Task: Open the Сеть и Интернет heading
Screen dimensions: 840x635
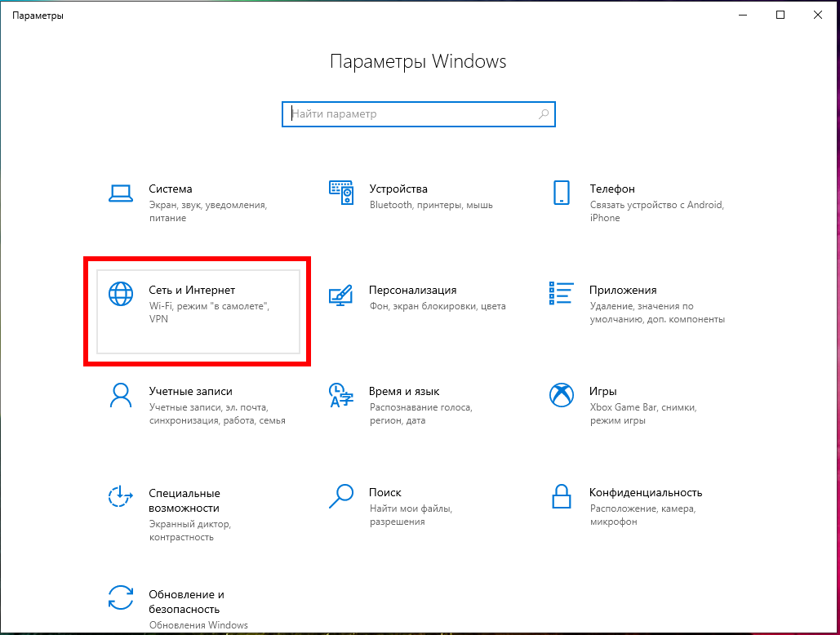Action: (x=192, y=291)
